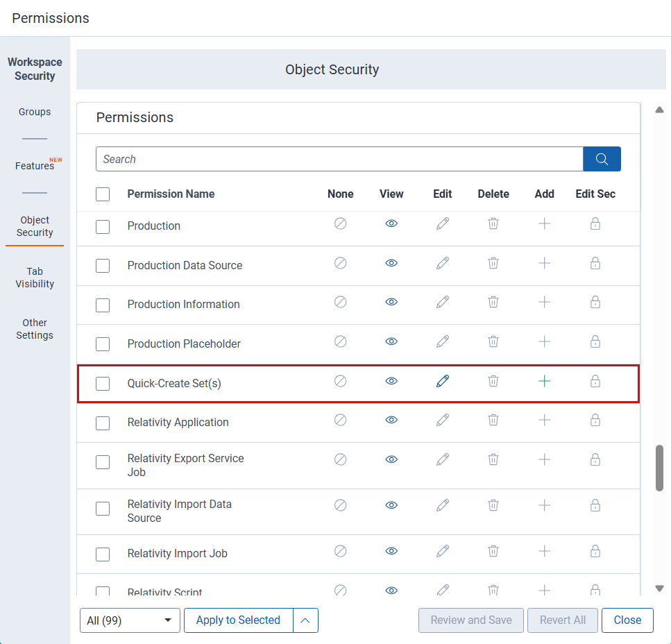
Task: Grant Edit permission on Quick-Create Set(s)
Action: 442,381
